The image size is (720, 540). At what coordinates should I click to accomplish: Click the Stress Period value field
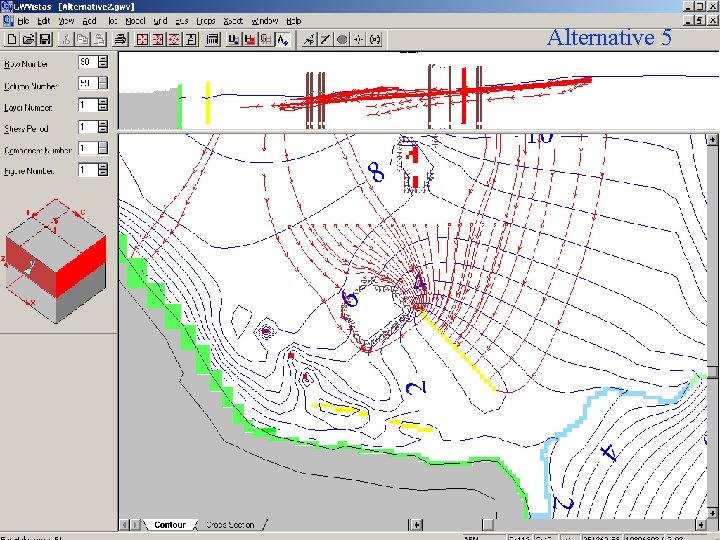87,127
